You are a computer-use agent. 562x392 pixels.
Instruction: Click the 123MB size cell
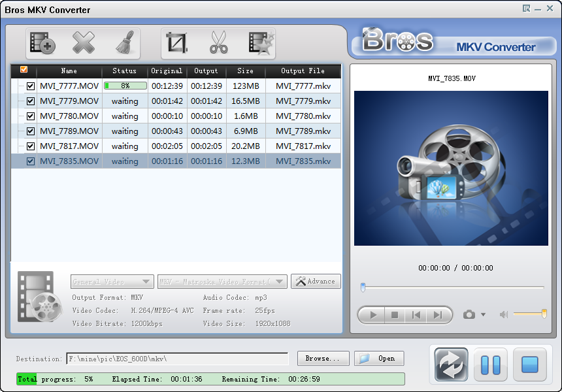click(x=246, y=86)
